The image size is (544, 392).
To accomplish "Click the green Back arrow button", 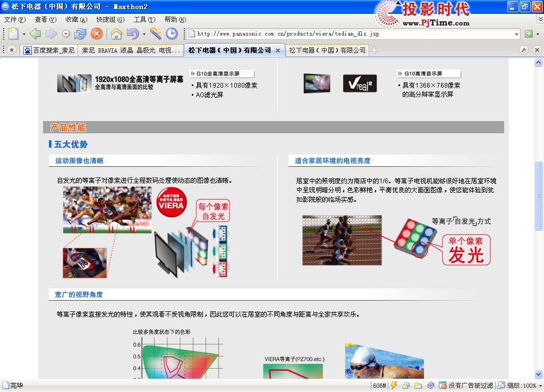I will 35,34.
